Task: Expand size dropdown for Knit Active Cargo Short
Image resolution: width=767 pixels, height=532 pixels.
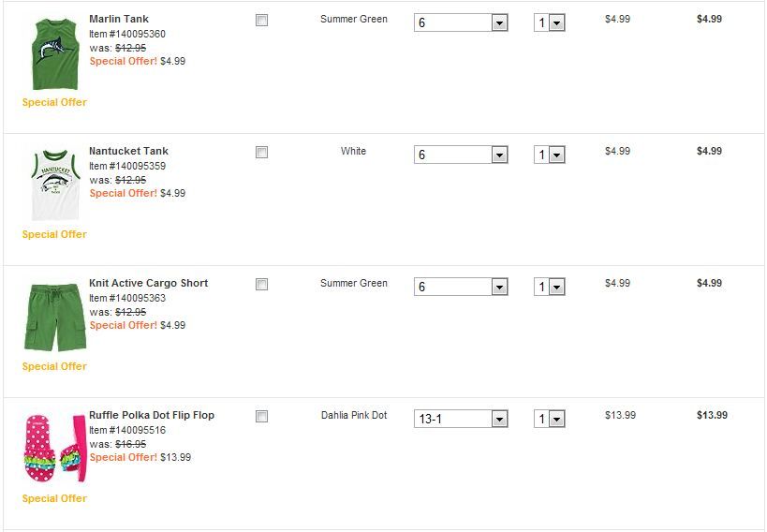Action: point(460,287)
